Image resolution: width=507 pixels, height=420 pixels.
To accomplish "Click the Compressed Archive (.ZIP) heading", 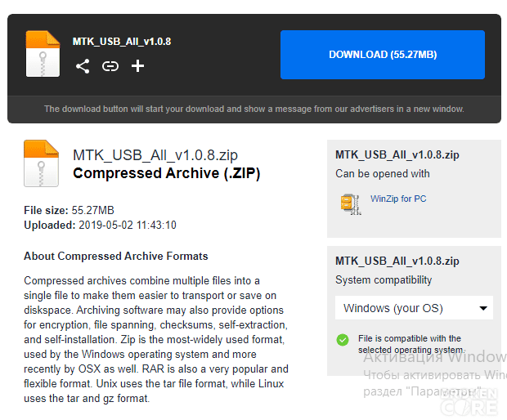I will click(x=167, y=173).
